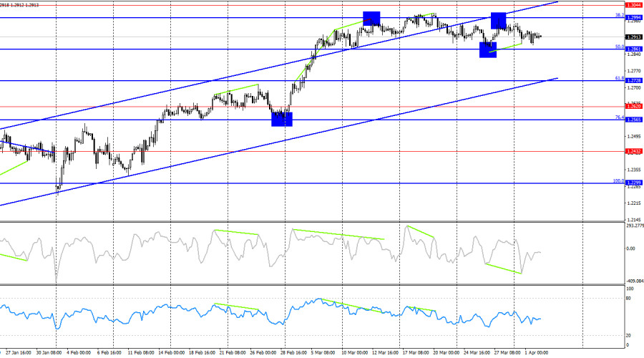Click the 5 Mar 08:00 date label
Image resolution: width=644 pixels, height=358 pixels.
click(x=323, y=353)
